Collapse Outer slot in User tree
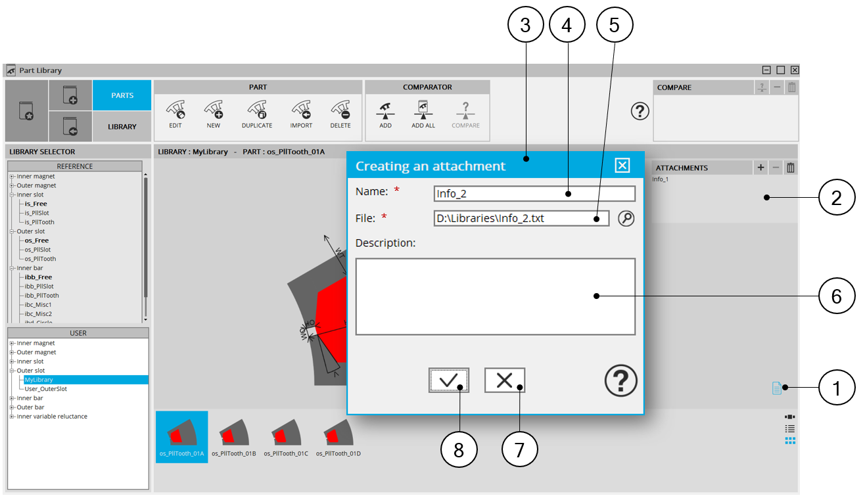 12,371
